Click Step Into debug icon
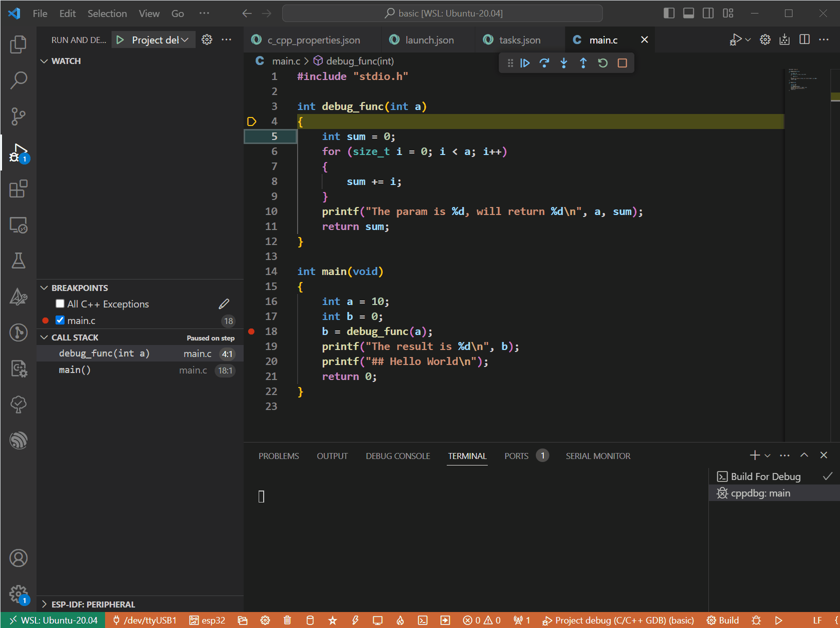840x628 pixels. (x=564, y=63)
